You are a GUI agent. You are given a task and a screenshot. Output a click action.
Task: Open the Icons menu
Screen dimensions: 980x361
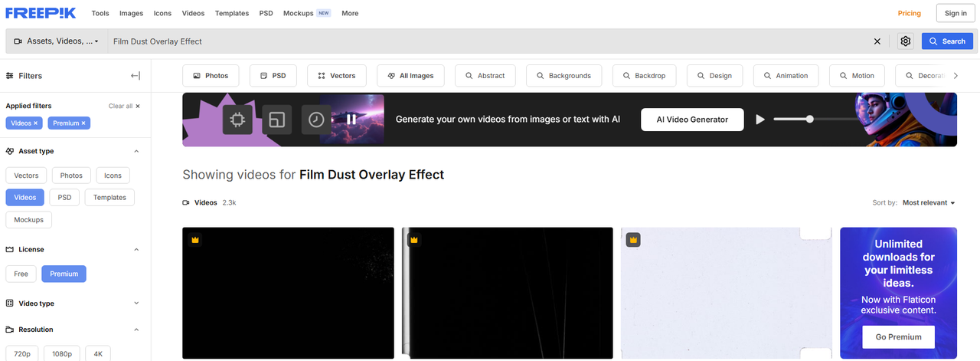162,13
